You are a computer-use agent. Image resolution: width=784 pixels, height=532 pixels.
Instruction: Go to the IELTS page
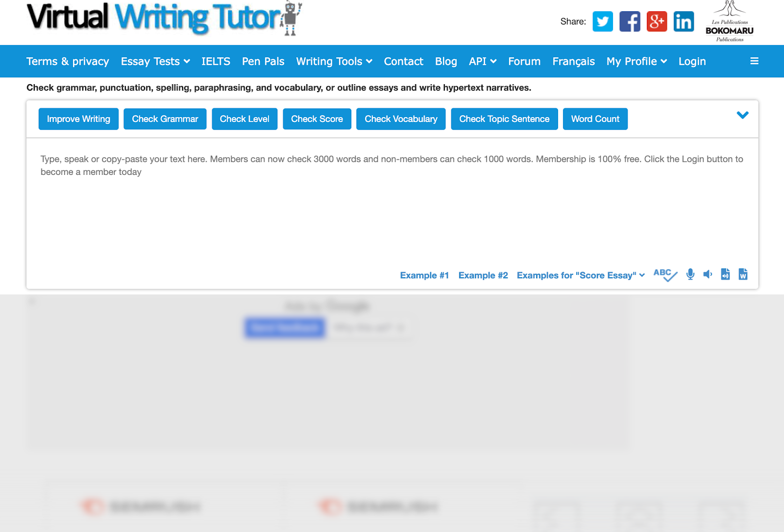[216, 61]
